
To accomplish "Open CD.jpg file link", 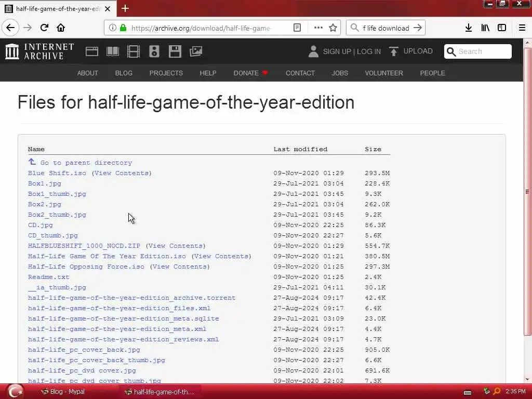I will pos(41,225).
